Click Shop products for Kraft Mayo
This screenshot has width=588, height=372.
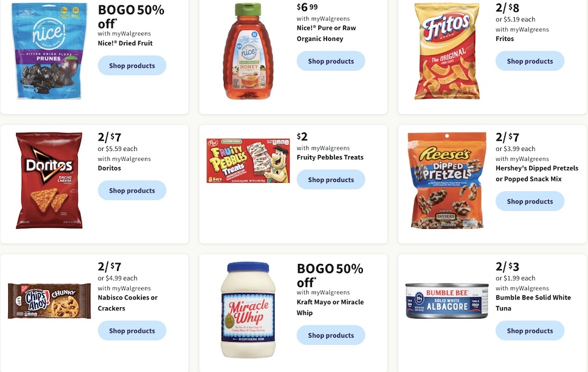[331, 335]
